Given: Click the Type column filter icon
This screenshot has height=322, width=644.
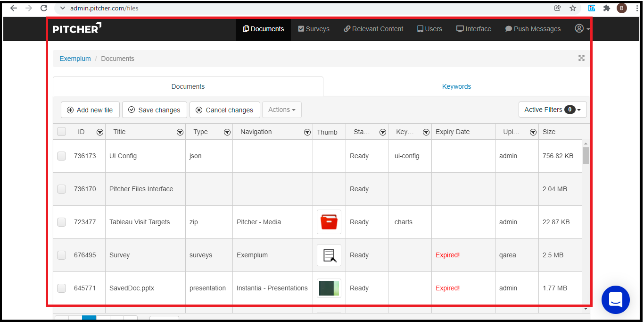Looking at the screenshot, I should click(x=227, y=133).
